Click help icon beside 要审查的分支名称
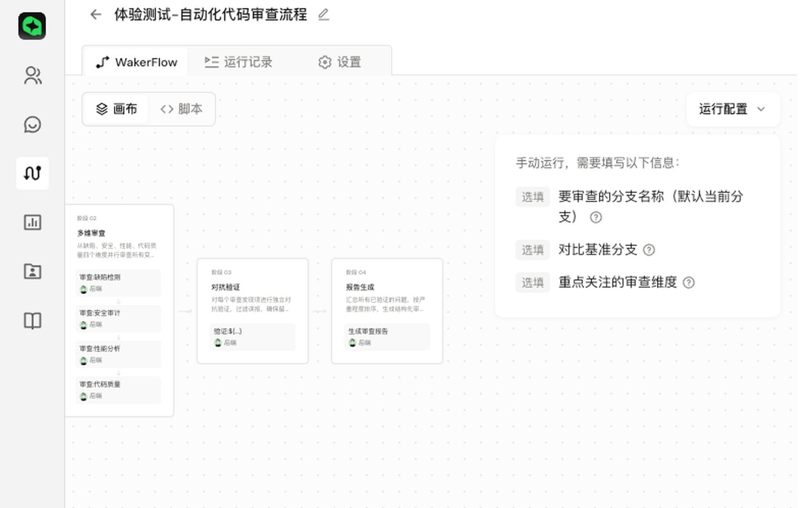The image size is (812, 508). [x=595, y=217]
